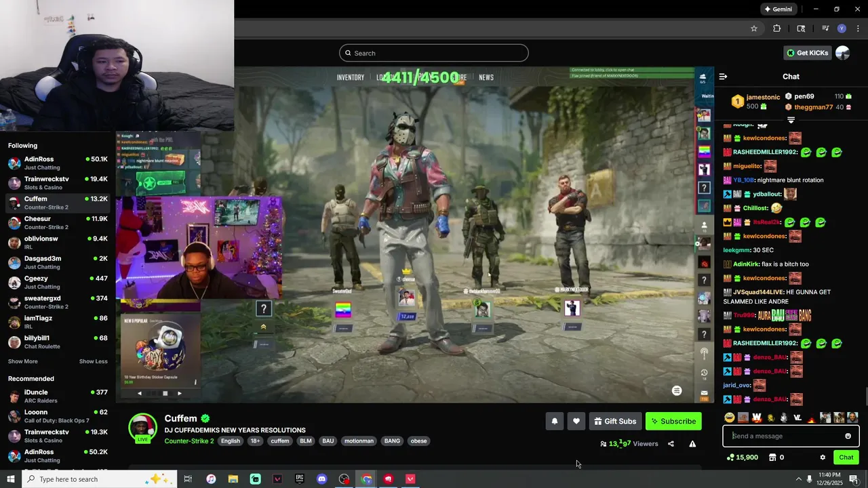Click the Kick search field

point(434,53)
